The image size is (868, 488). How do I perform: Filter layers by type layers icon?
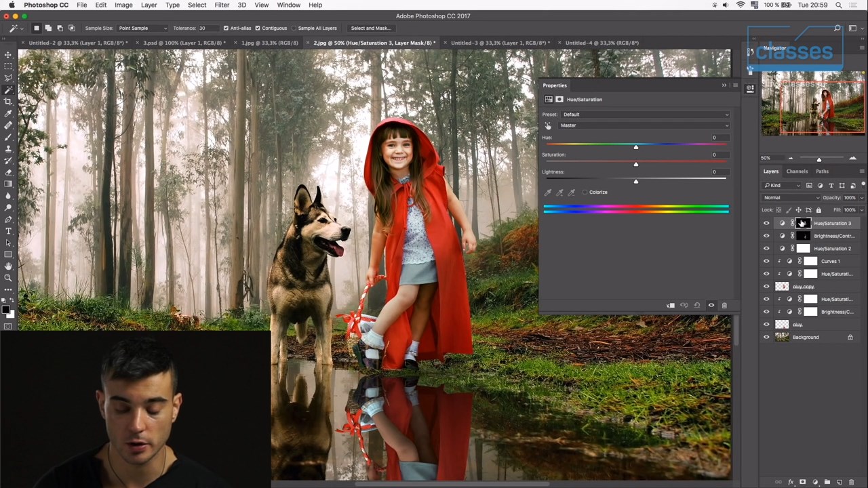[831, 186]
